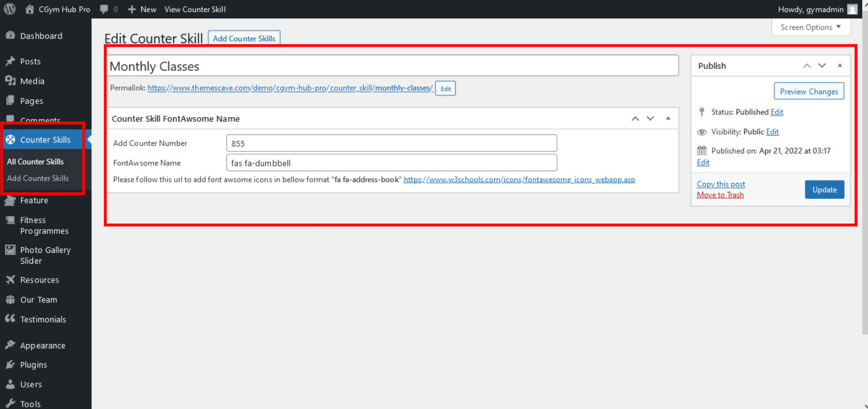Click the Tools wrench icon
This screenshot has height=409, width=868.
point(10,404)
